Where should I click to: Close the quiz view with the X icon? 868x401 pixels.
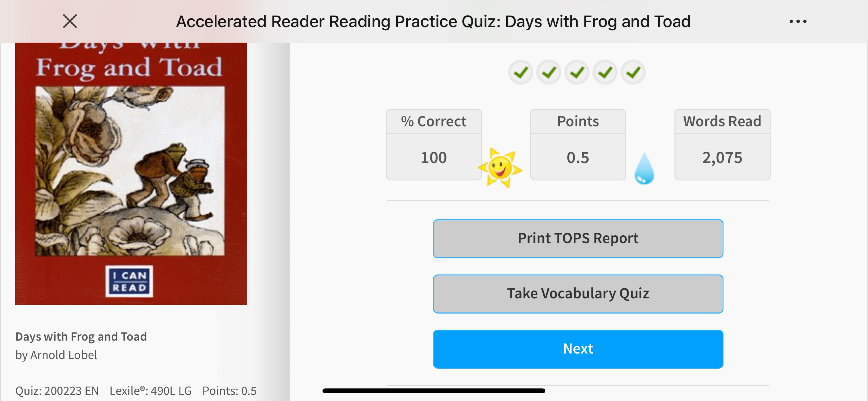pyautogui.click(x=70, y=21)
